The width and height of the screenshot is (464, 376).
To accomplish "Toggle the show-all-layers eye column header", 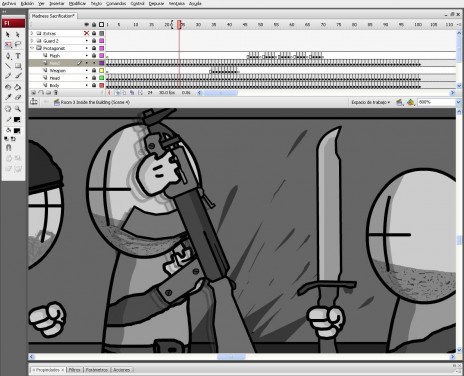I will coord(87,24).
